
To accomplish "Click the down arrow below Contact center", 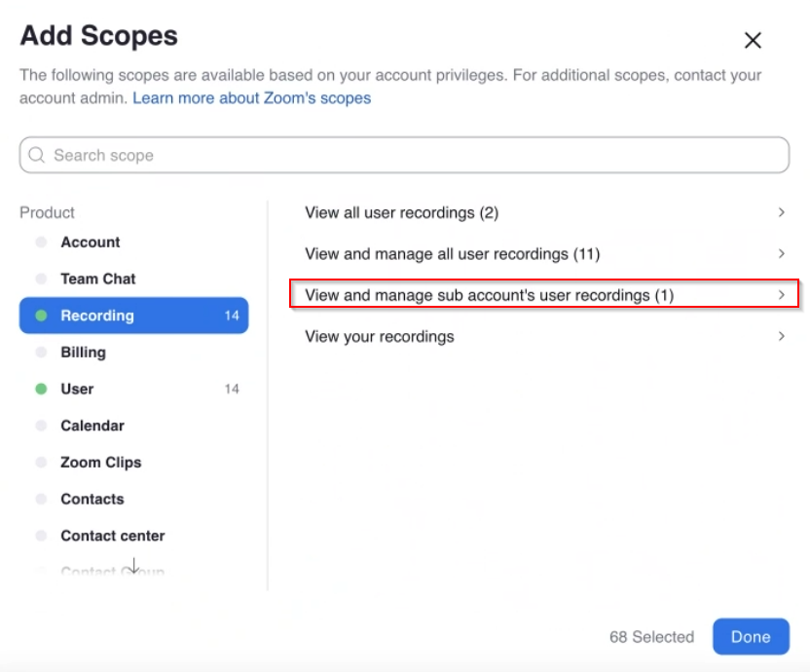I will coord(133,565).
